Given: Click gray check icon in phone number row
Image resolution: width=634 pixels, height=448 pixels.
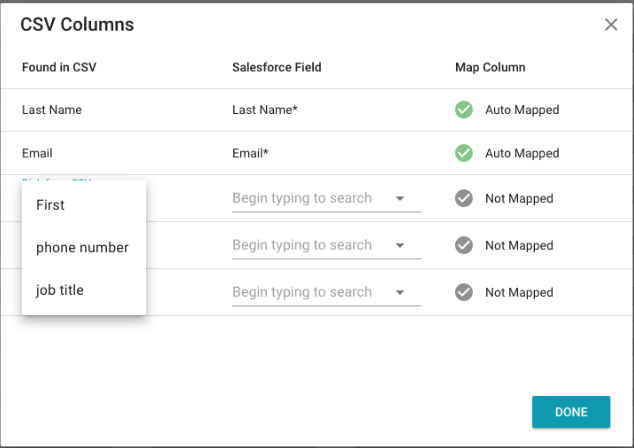Looking at the screenshot, I should tap(464, 245).
